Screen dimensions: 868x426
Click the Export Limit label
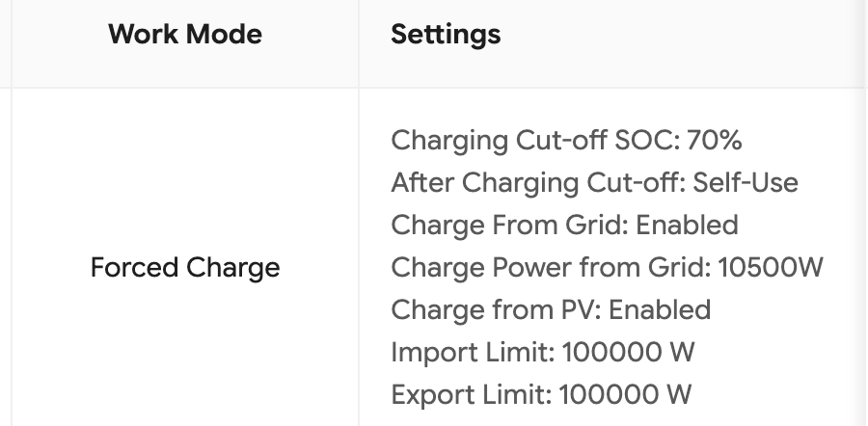[472, 395]
